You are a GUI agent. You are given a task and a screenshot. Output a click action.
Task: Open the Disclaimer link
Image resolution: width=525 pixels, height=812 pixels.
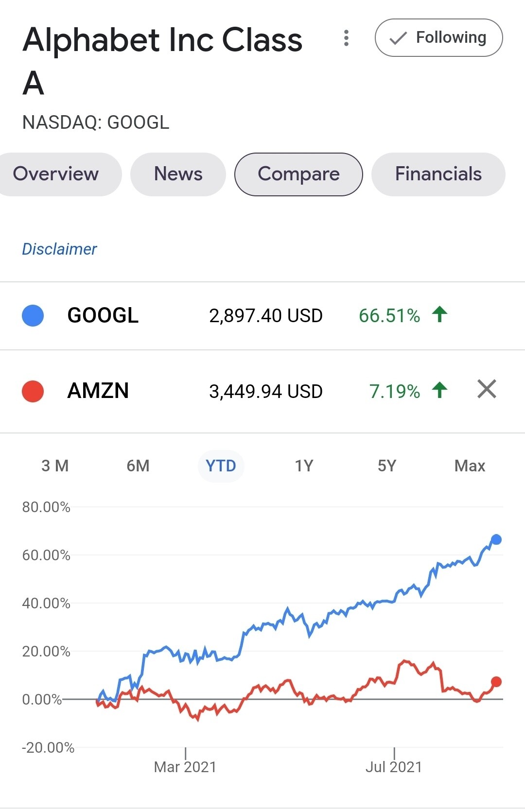[x=59, y=249]
